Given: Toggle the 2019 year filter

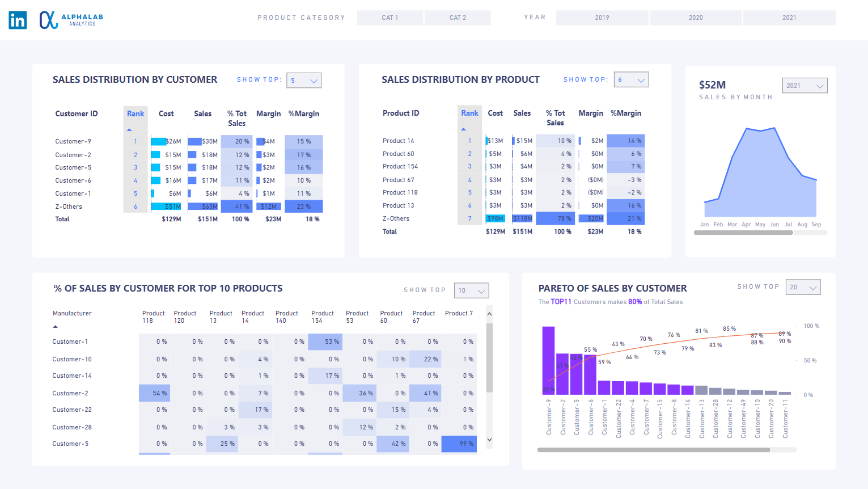Looking at the screenshot, I should click(602, 18).
